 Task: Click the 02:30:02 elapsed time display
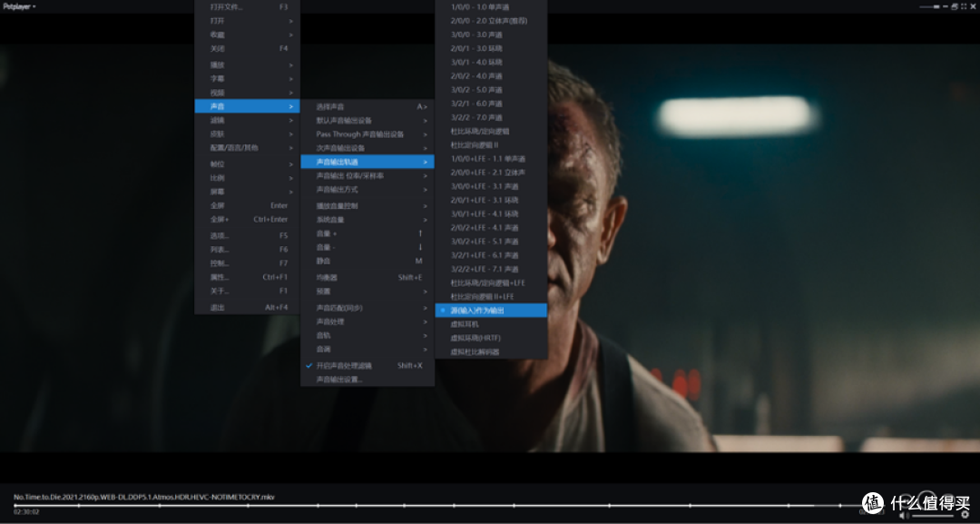click(x=26, y=512)
